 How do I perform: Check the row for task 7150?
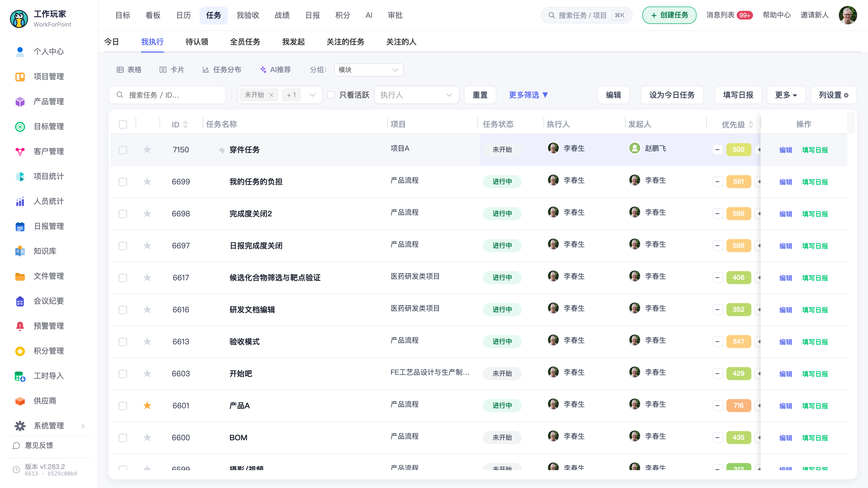pos(123,150)
